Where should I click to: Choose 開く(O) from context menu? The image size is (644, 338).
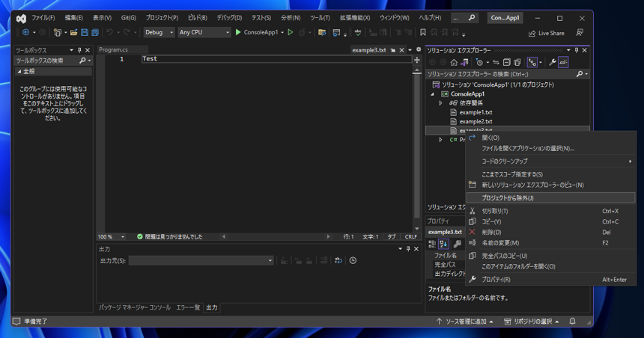coord(550,138)
